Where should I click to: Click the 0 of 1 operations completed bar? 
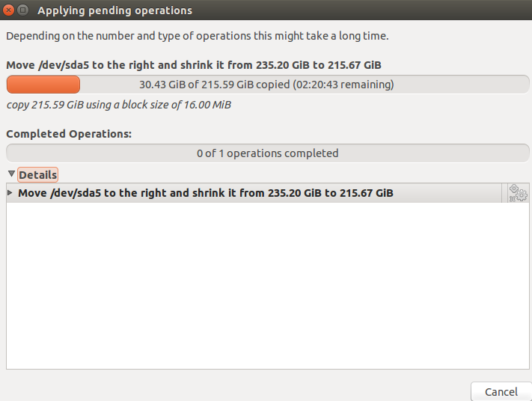(268, 153)
